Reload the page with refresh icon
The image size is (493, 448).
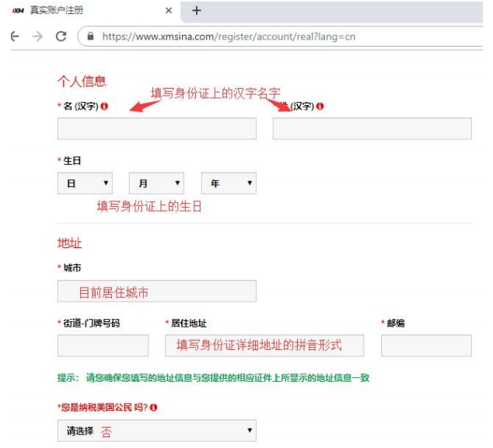click(61, 37)
